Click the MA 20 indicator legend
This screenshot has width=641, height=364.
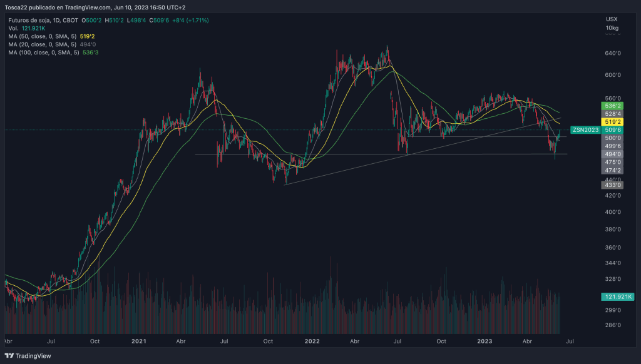43,44
